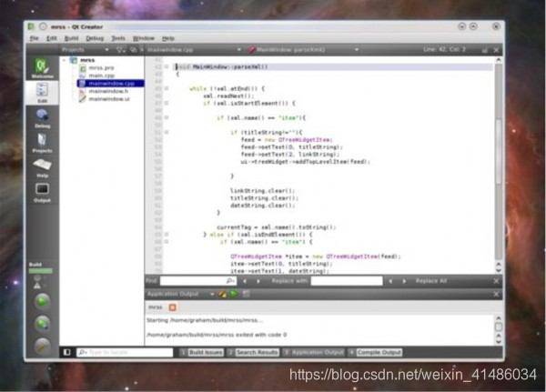Fold the isStartElement block at line 47
Image resolution: width=546 pixels, height=392 pixels.
(167, 104)
